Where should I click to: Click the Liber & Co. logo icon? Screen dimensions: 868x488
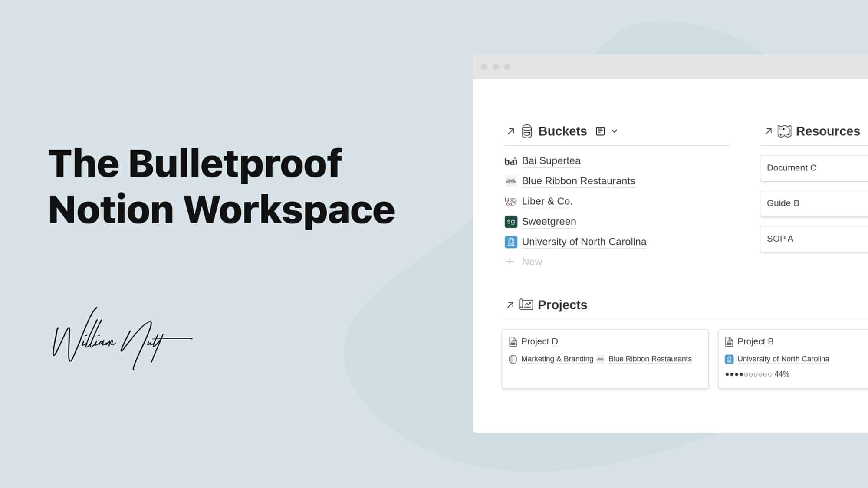[510, 201]
